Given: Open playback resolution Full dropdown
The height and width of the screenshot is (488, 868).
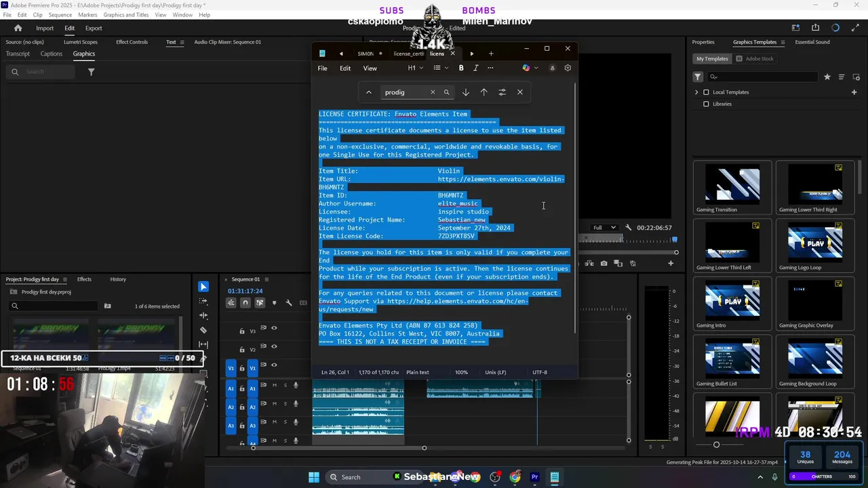Looking at the screenshot, I should tap(605, 228).
